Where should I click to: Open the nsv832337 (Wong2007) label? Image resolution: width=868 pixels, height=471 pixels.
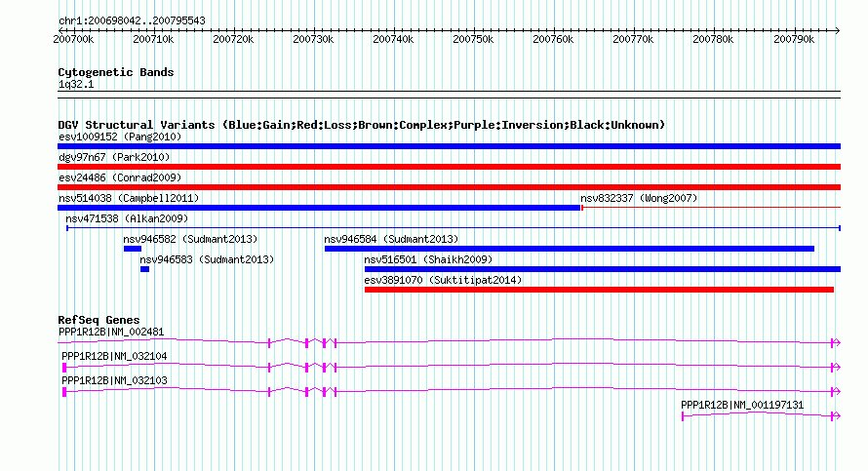coord(639,198)
